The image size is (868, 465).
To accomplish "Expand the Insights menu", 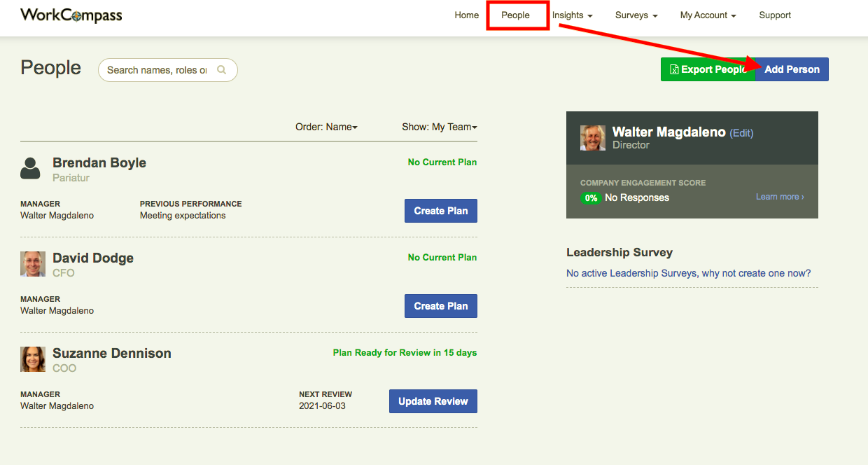I will pos(572,15).
